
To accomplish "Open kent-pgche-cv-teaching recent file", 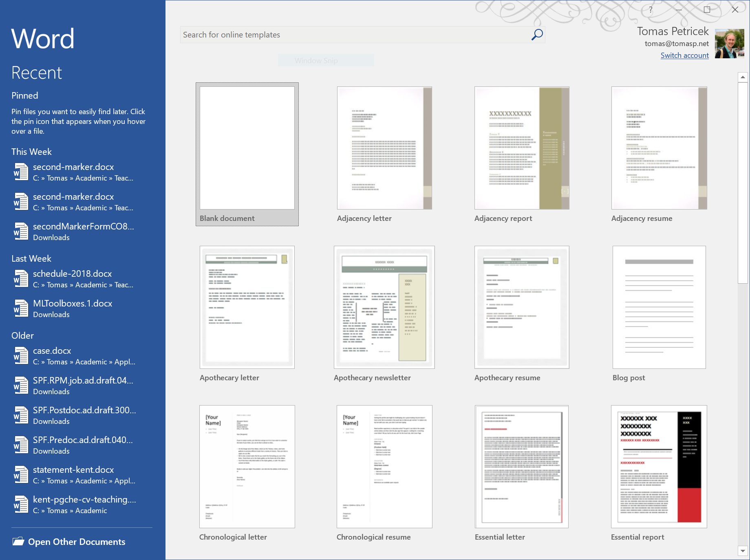I will coord(83,505).
